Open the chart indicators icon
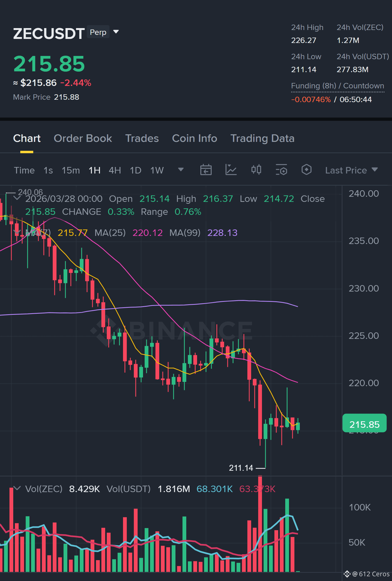392x581 pixels. pyautogui.click(x=231, y=170)
